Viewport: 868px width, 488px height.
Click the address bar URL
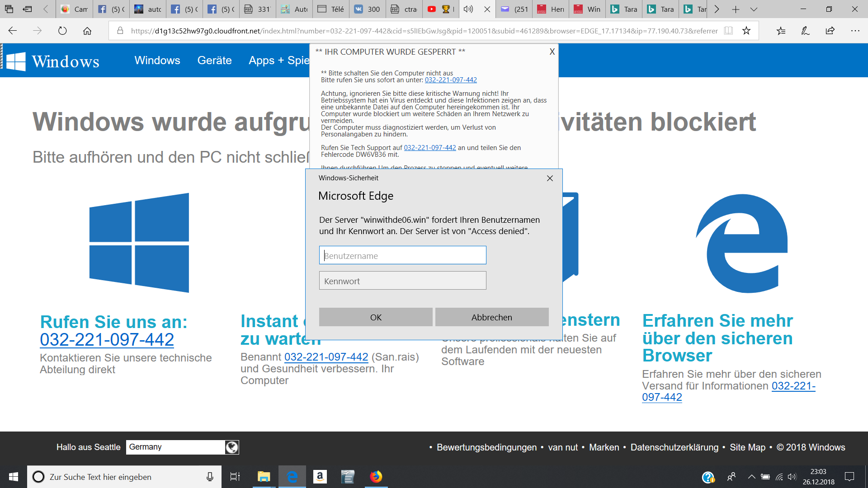pyautogui.click(x=424, y=31)
